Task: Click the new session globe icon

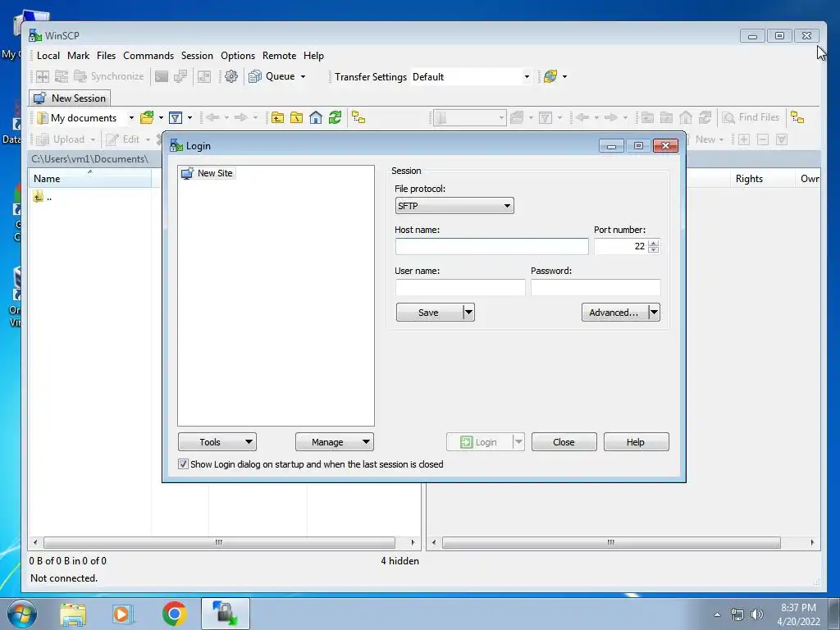Action: [550, 76]
